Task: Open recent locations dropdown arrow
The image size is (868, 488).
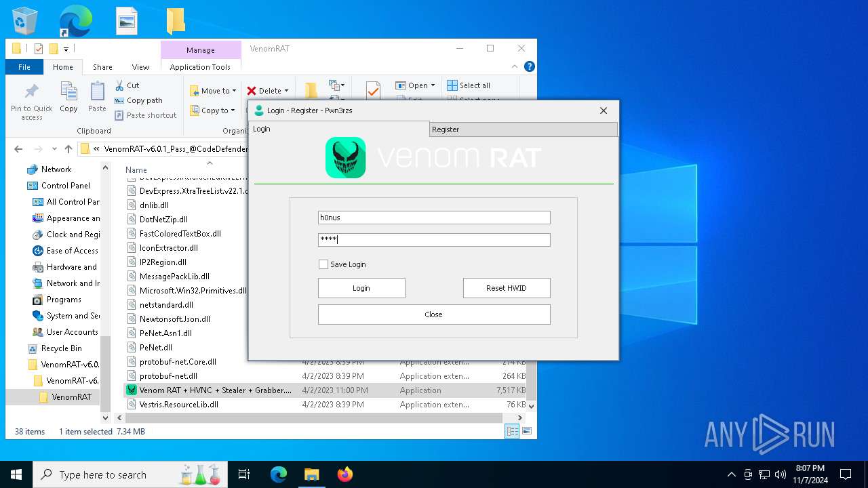Action: coord(55,149)
